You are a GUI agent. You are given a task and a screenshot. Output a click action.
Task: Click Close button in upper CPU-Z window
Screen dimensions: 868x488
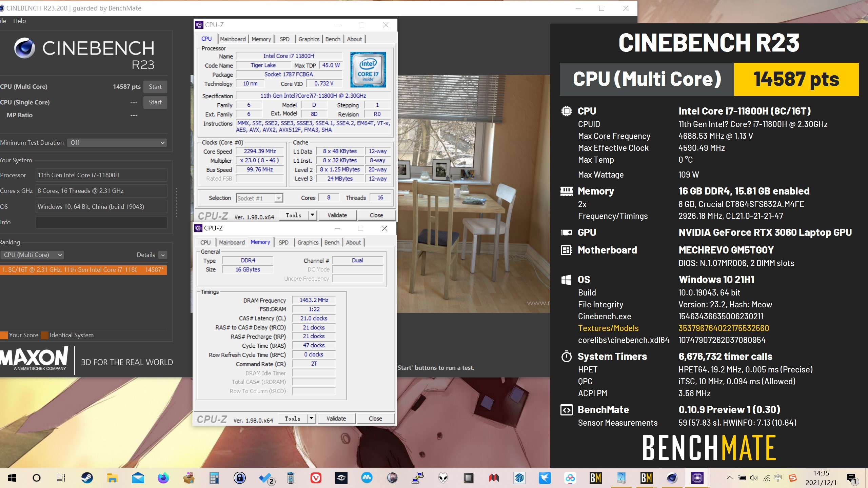pyautogui.click(x=376, y=215)
